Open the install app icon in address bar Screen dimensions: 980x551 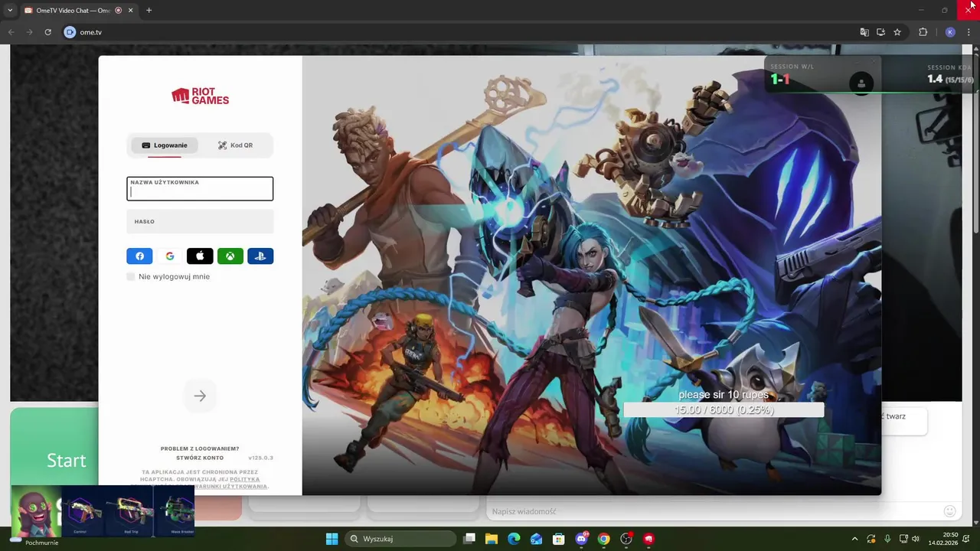tap(881, 32)
